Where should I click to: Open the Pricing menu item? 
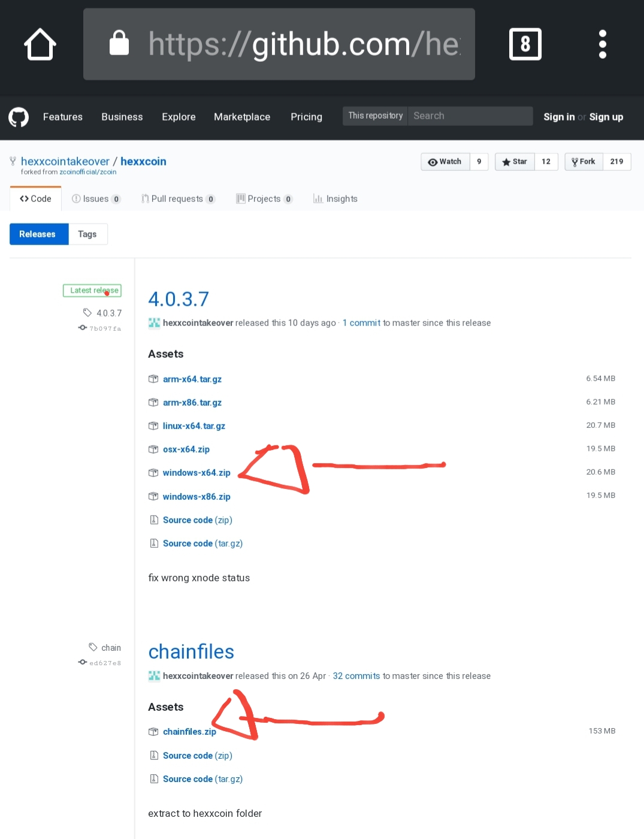[306, 117]
